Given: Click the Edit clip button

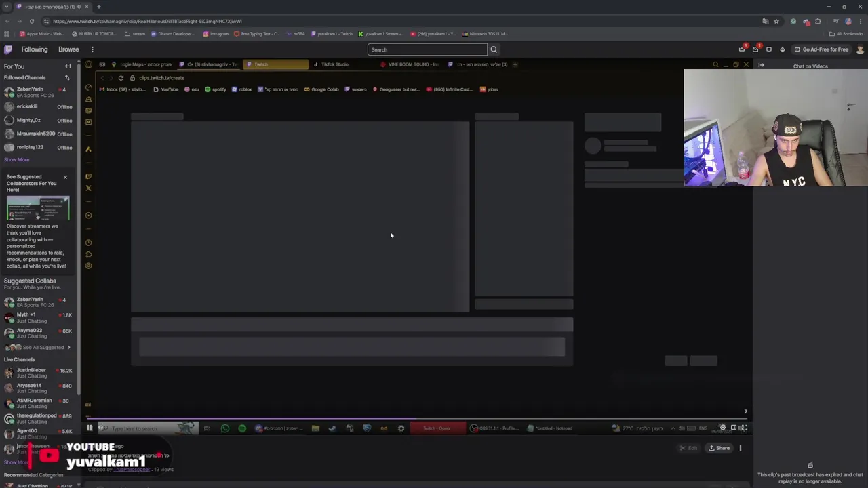Looking at the screenshot, I should point(689,448).
